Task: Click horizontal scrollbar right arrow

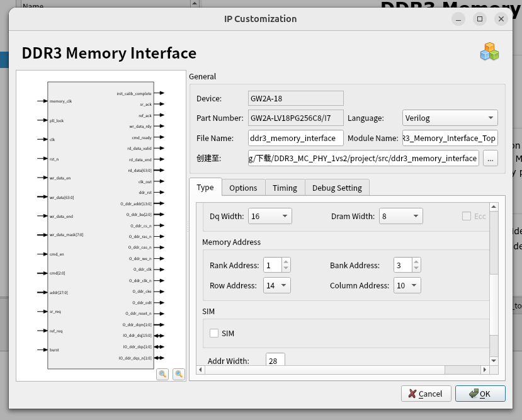Action: [x=485, y=370]
